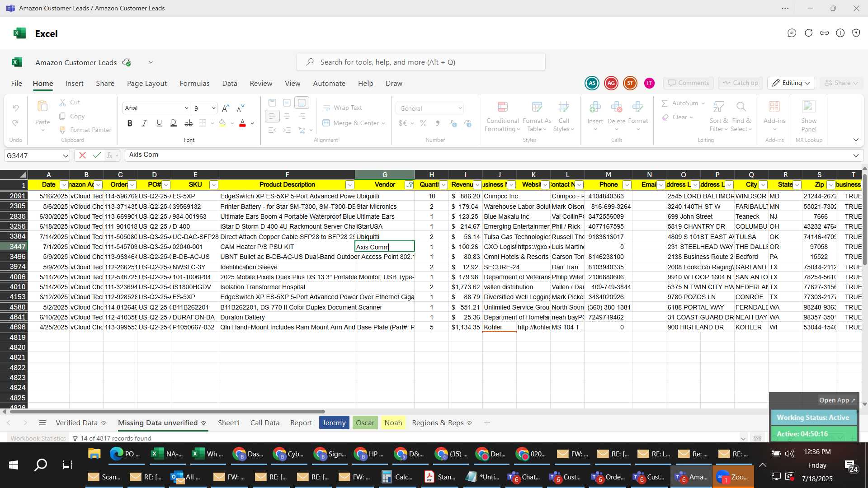Open the font size dropdown

pos(213,108)
